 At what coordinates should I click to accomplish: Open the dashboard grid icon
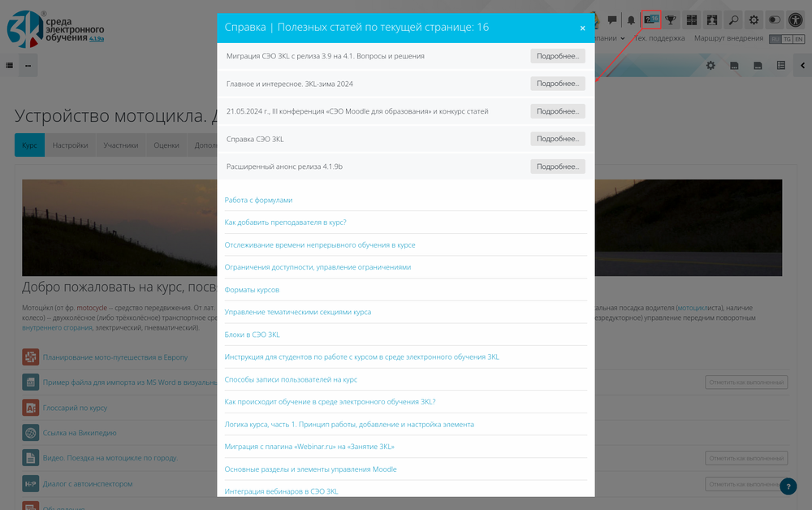click(691, 20)
